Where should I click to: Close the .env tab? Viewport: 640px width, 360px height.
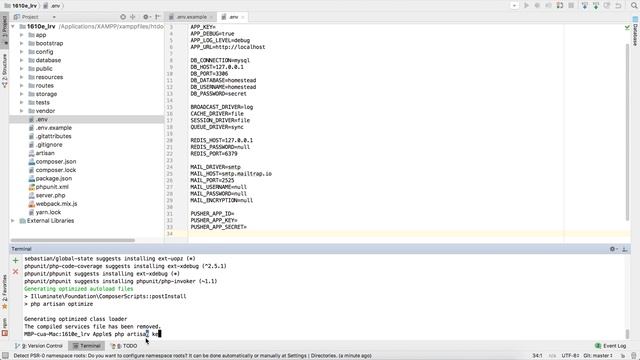[243, 17]
